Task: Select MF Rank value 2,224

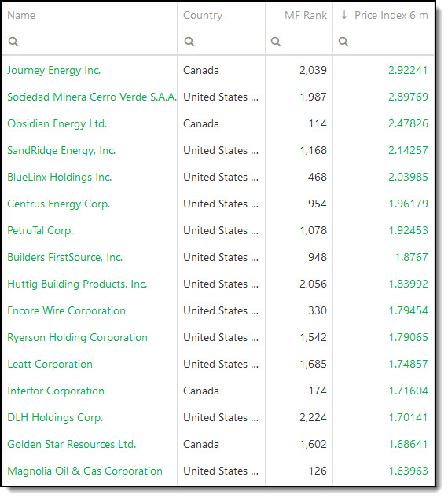Action: 313,418
